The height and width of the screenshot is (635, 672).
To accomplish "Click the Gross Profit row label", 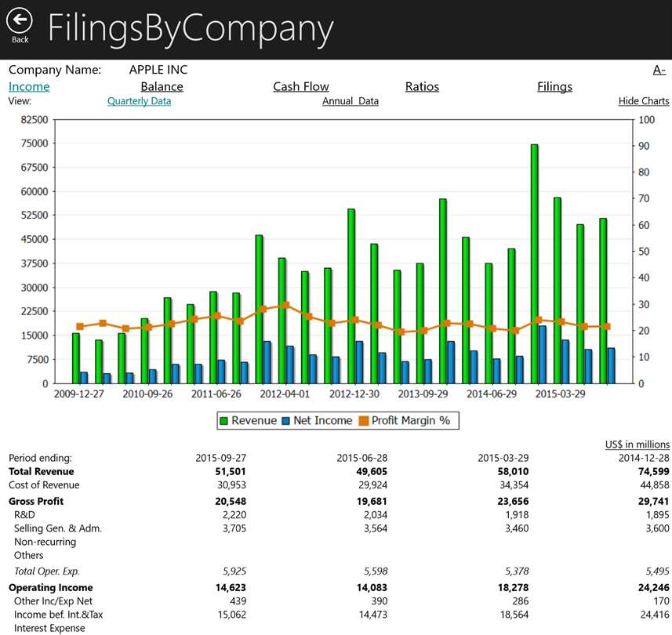I will click(36, 501).
